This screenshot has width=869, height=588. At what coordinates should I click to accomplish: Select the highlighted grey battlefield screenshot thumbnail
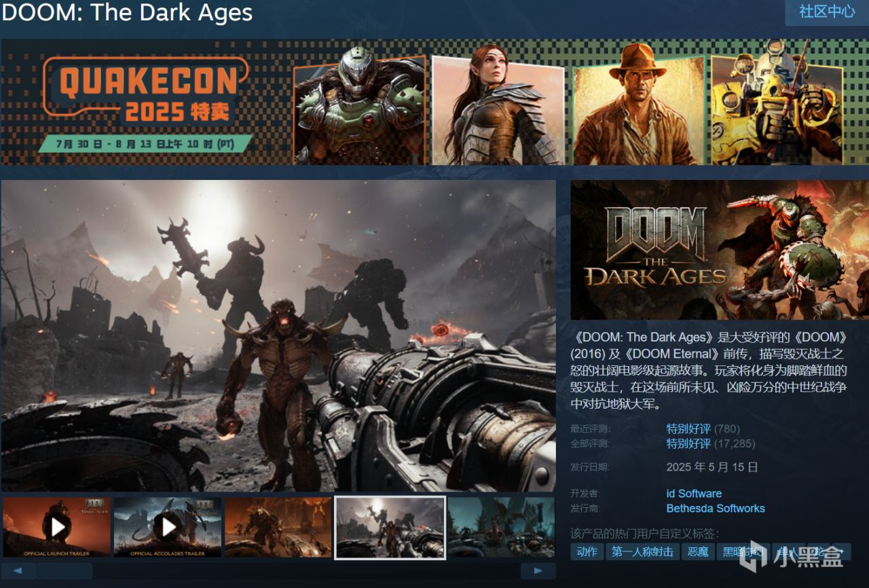pos(390,528)
